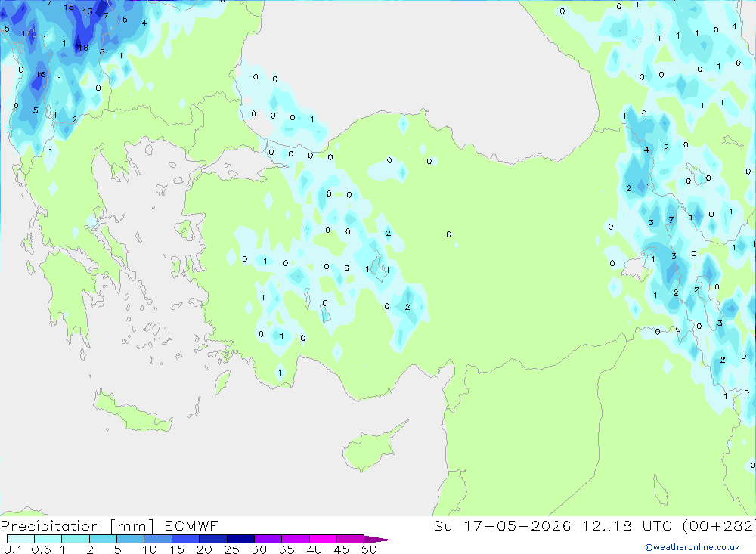Click the legend label "10"

149,549
